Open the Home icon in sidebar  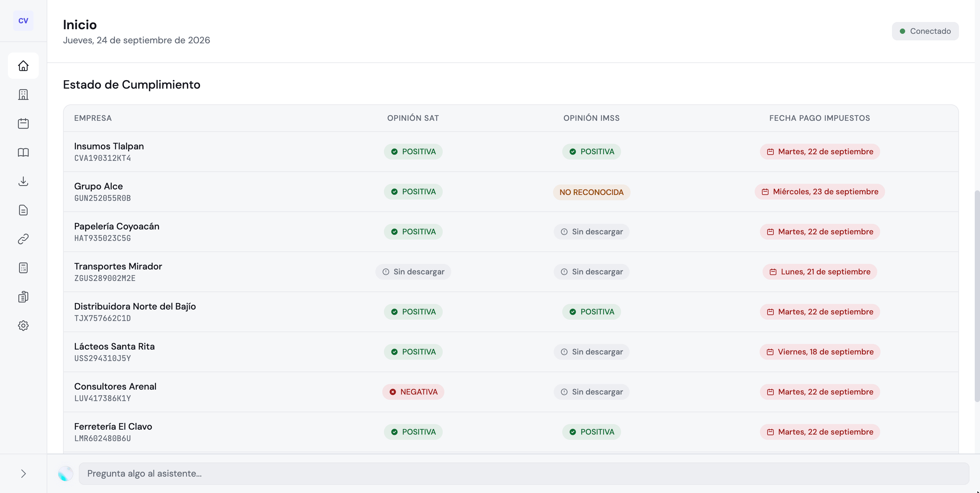click(23, 66)
